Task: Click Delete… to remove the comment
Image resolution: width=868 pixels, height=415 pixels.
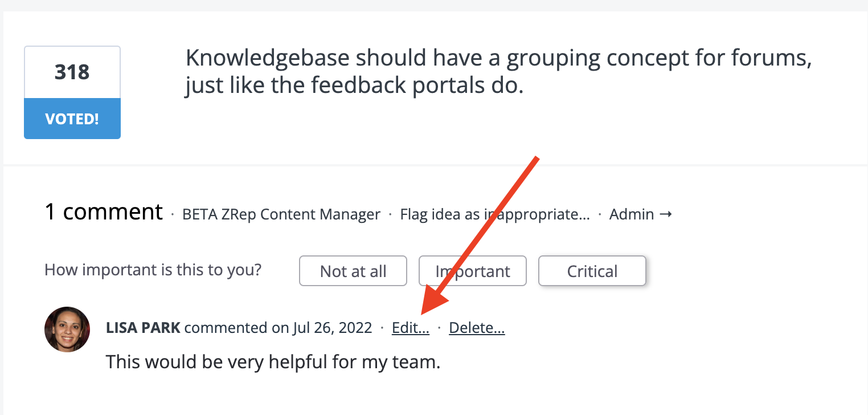Action: (477, 328)
